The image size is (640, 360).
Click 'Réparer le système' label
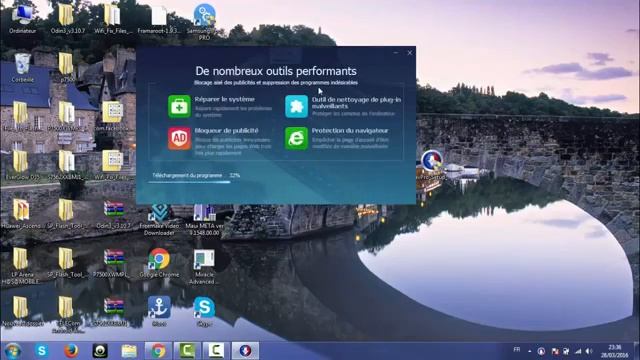[x=224, y=99]
